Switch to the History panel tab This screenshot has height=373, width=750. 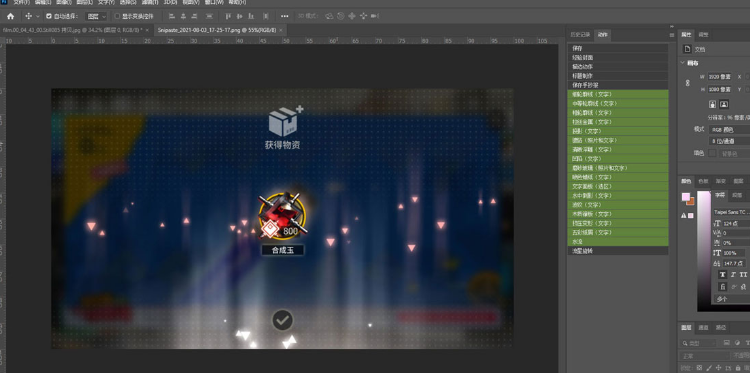[580, 35]
